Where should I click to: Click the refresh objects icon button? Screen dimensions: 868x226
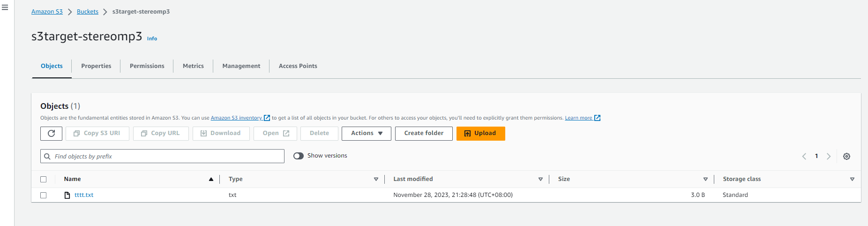(51, 134)
